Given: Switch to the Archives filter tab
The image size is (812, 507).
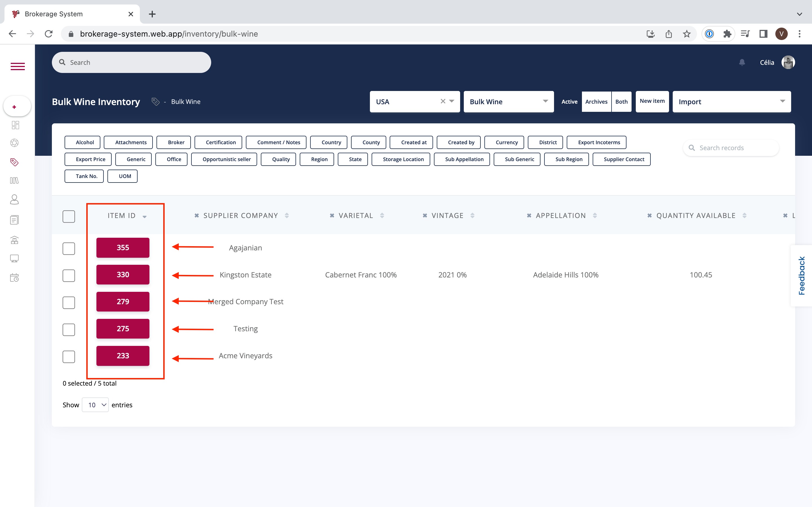Looking at the screenshot, I should pos(596,102).
